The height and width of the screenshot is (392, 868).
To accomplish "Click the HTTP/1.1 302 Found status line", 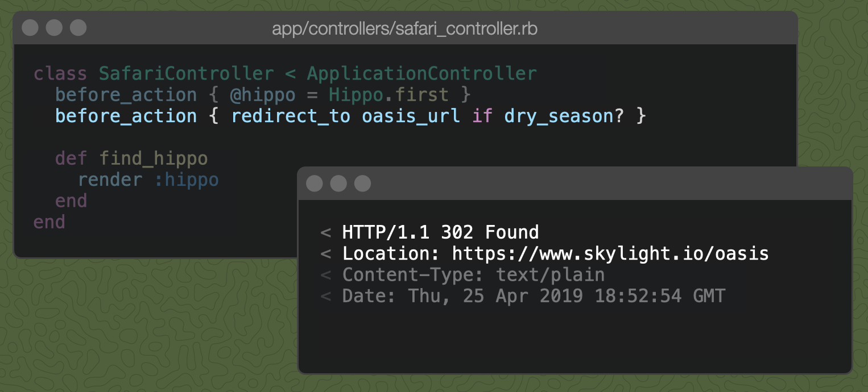I will click(441, 232).
